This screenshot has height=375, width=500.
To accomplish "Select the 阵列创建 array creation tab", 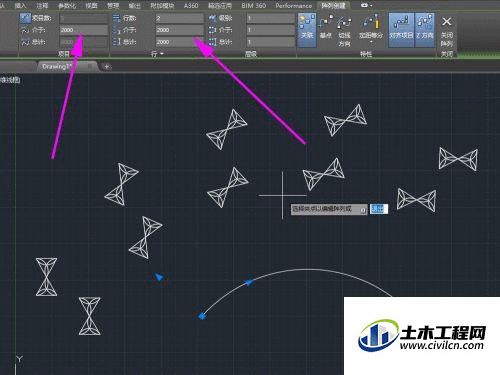I will click(333, 5).
